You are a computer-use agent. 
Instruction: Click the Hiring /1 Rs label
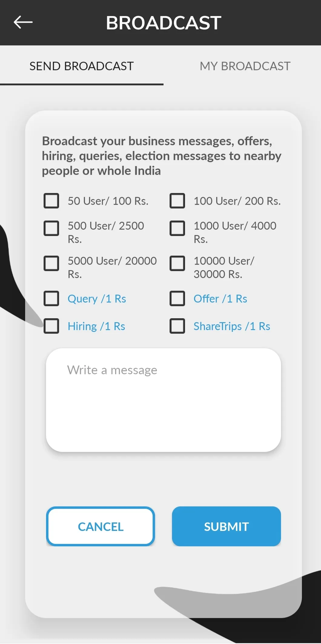[x=96, y=326]
